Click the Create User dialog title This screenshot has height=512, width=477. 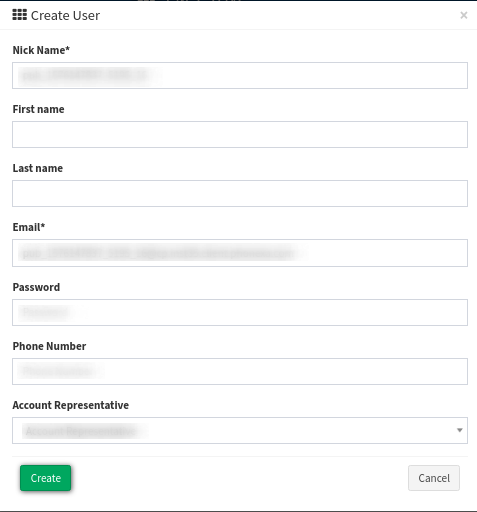click(x=65, y=15)
